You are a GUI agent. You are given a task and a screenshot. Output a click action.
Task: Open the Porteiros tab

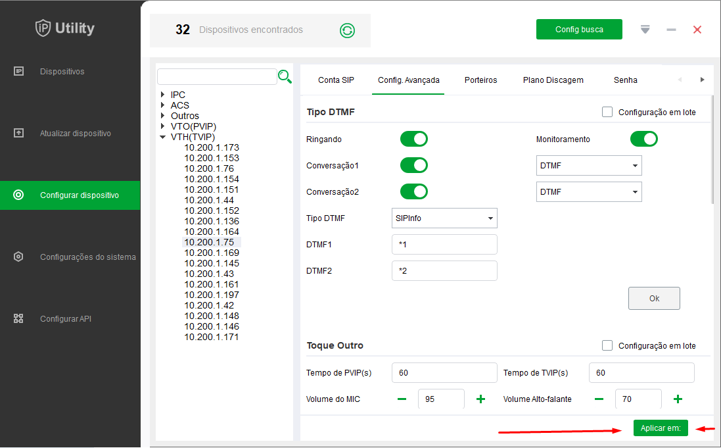(x=481, y=80)
